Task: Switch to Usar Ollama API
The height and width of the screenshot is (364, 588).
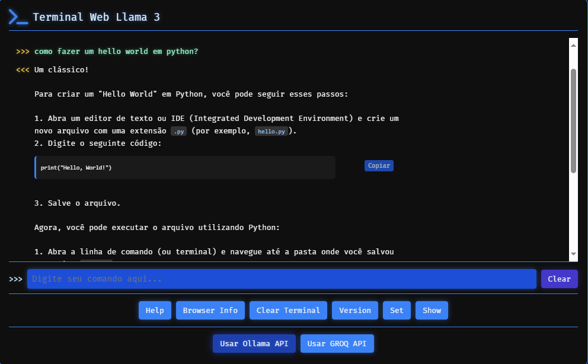Action: pyautogui.click(x=254, y=344)
